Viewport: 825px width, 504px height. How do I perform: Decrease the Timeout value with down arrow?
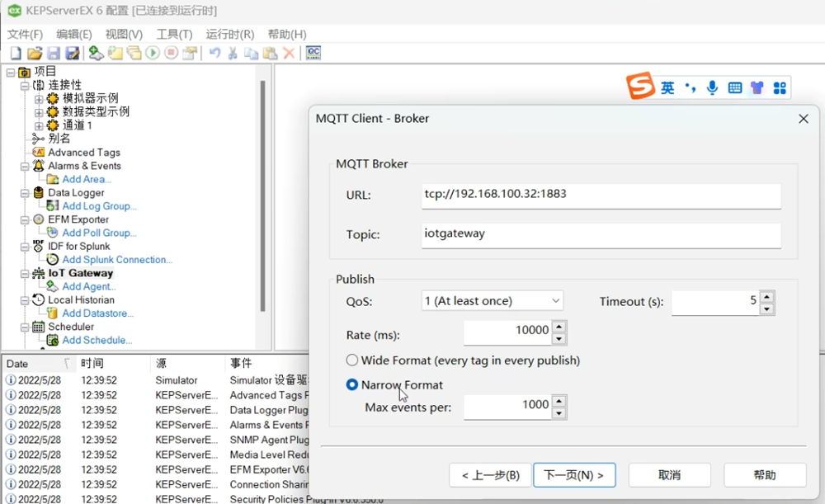click(x=766, y=309)
